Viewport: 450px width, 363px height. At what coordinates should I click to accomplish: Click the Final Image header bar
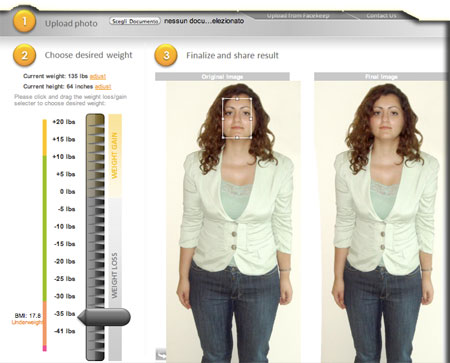pyautogui.click(x=381, y=77)
